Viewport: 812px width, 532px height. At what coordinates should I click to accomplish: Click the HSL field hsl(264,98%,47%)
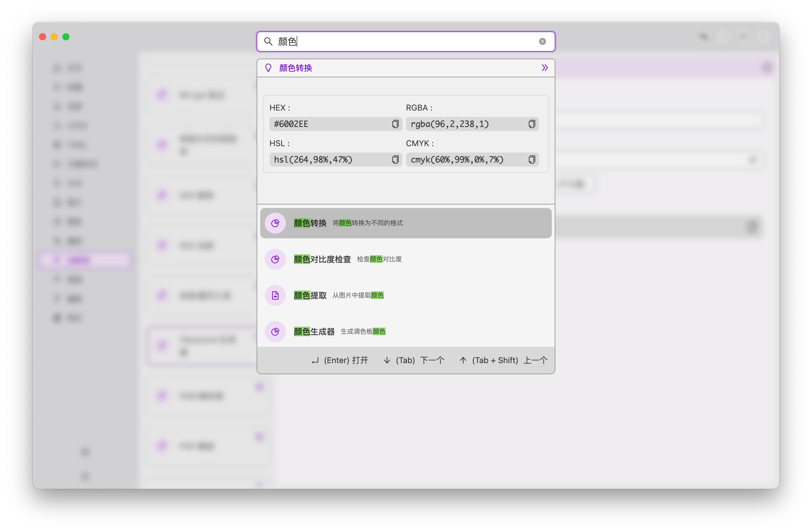point(336,159)
